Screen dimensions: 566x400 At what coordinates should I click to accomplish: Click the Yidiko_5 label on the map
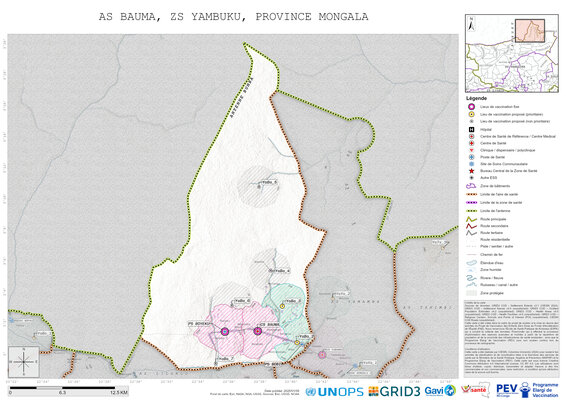click(293, 301)
